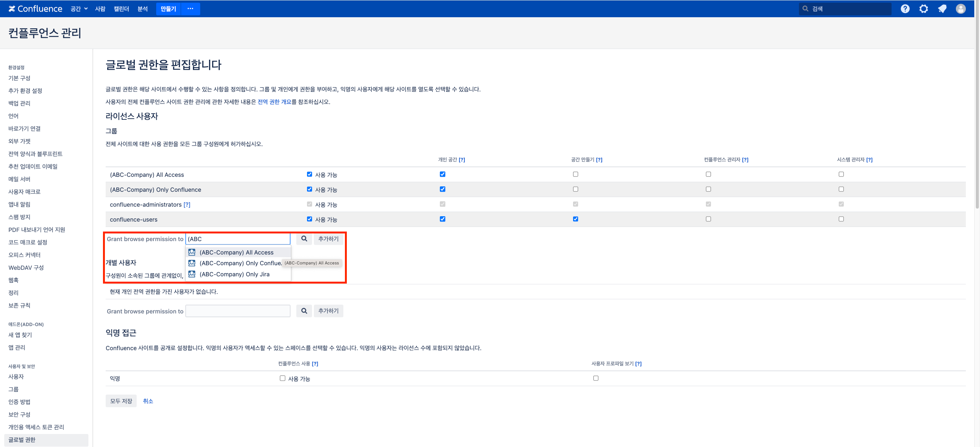
Task: Click 추가하기 in individual users section
Action: [x=328, y=311]
